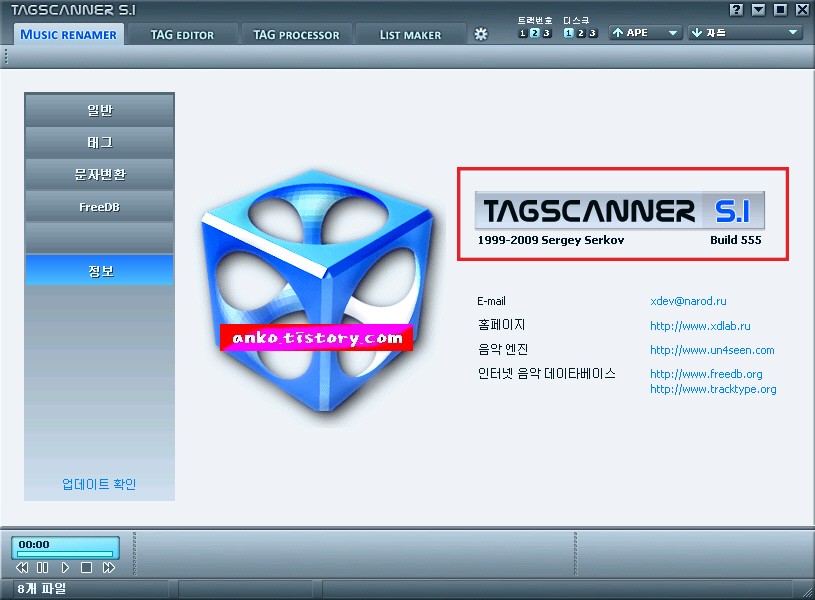
Task: Open the APE up-arrow dropdown
Action: pyautogui.click(x=645, y=33)
